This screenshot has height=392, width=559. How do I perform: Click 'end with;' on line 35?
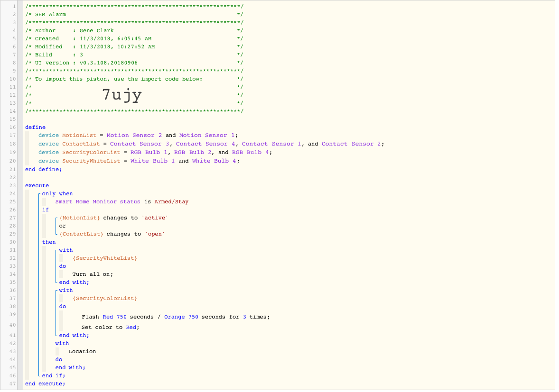point(74,283)
